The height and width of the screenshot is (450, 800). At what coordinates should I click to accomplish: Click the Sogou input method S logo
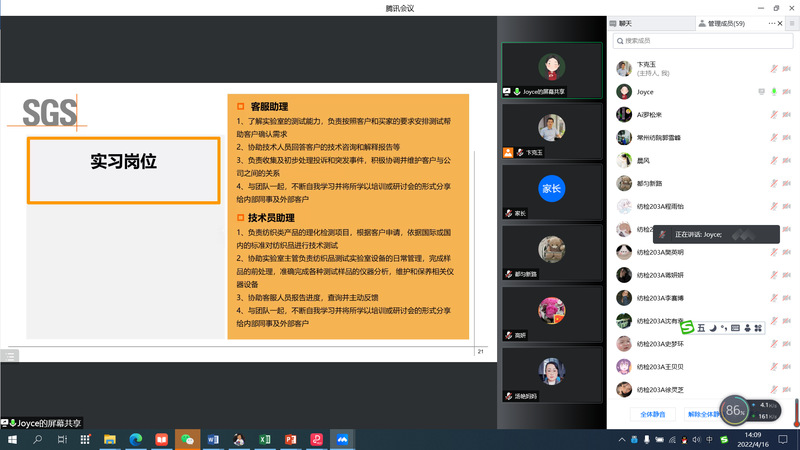(x=688, y=328)
